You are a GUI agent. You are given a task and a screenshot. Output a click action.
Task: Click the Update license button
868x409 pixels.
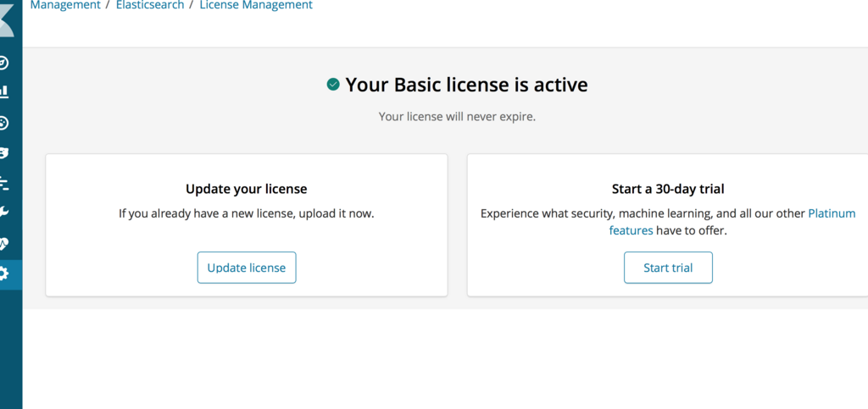(x=247, y=268)
